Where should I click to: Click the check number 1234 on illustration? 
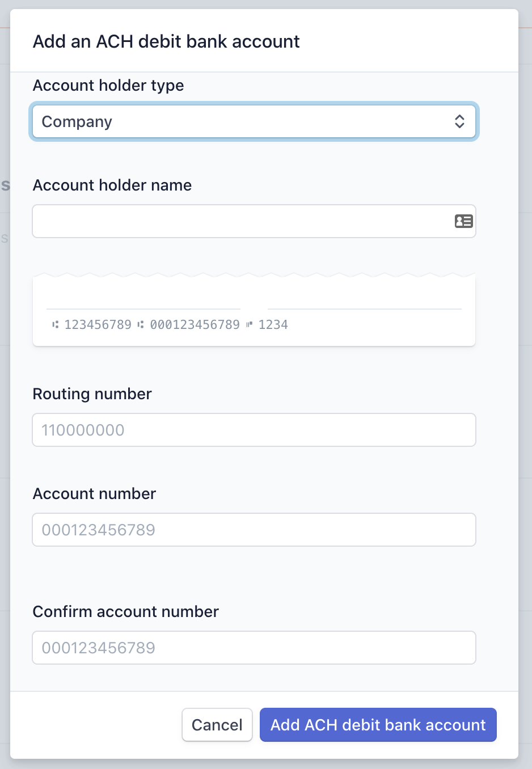pyautogui.click(x=273, y=324)
